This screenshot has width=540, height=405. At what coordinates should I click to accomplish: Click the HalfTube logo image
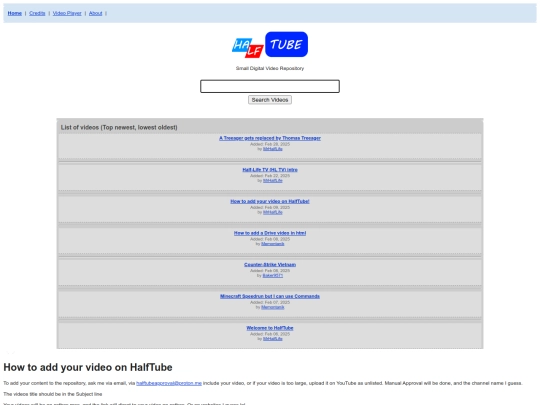(270, 45)
